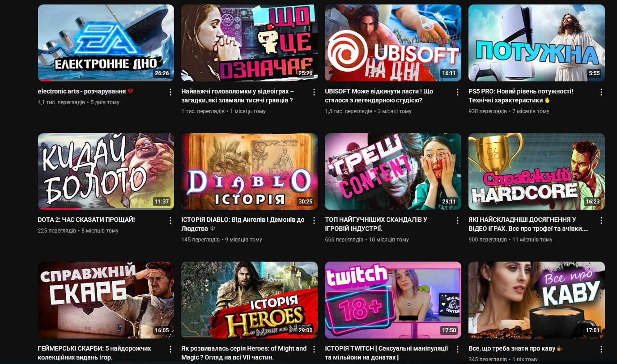Screen dimensions: 617x364
Task: Open the Diablo "ІСТОРІЯ" thumbnail
Action: 250,171
